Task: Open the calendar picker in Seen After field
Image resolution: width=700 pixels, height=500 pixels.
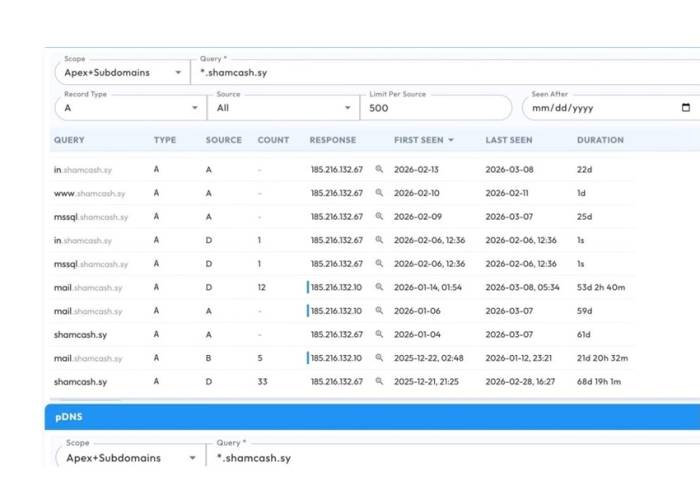Action: (x=685, y=108)
